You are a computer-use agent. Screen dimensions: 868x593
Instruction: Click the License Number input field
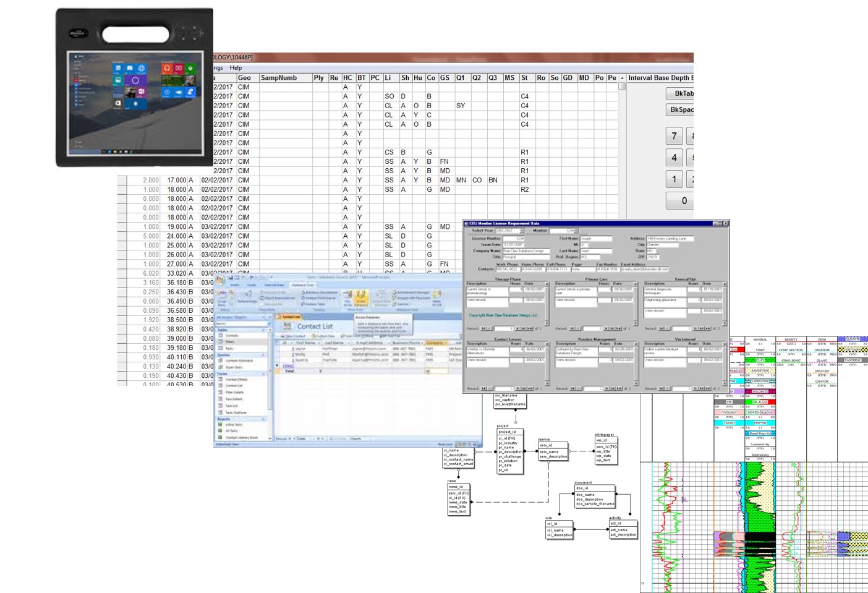pos(513,238)
